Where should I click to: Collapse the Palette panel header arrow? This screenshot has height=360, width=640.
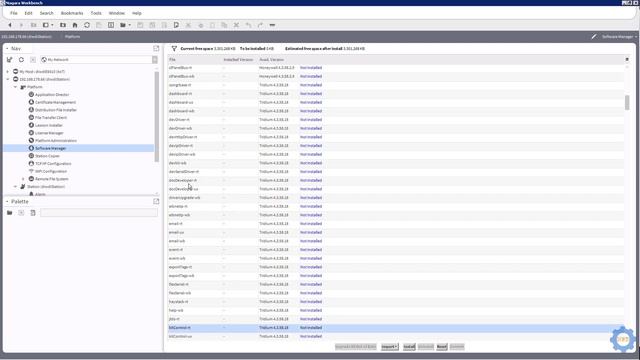pos(7,202)
